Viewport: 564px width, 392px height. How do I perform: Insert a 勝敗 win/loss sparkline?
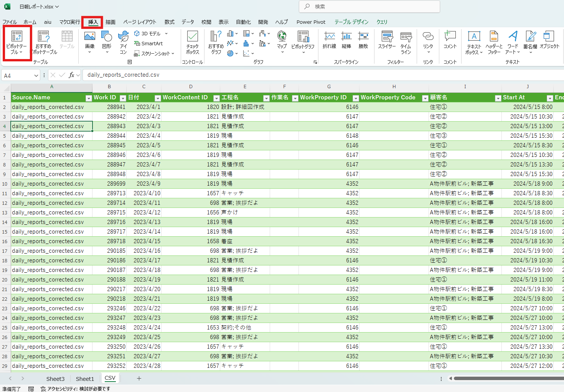(363, 40)
